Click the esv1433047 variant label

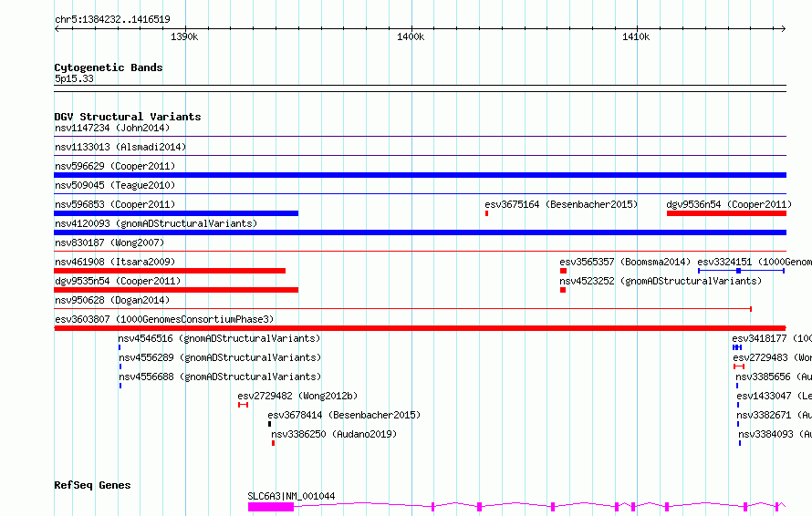tap(775, 396)
